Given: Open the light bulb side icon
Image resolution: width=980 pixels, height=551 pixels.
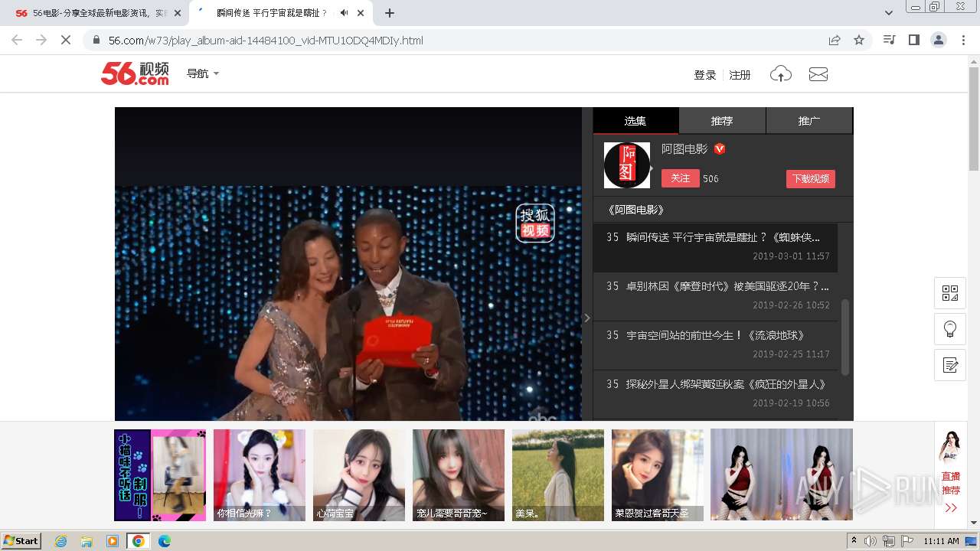Looking at the screenshot, I should [950, 329].
